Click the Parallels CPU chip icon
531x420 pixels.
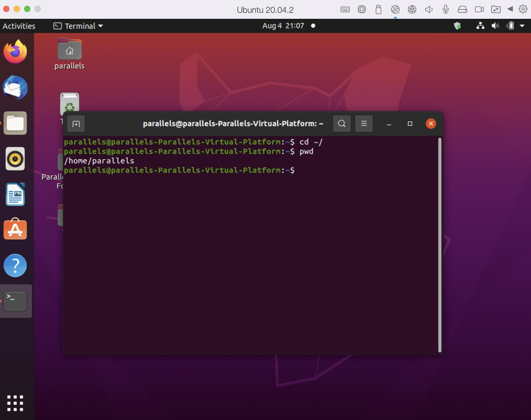[362, 9]
